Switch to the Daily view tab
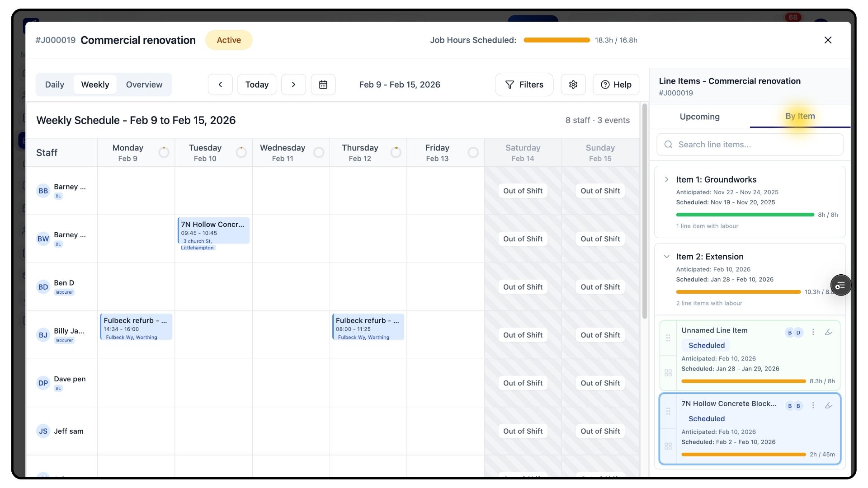The height and width of the screenshot is (488, 868). pos(54,84)
